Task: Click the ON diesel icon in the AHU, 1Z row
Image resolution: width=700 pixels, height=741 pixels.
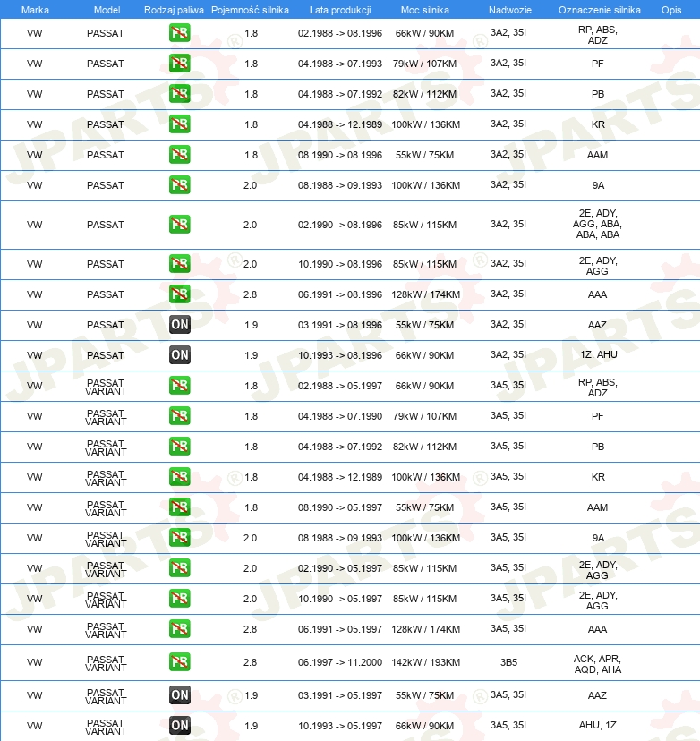Action: coord(180,726)
